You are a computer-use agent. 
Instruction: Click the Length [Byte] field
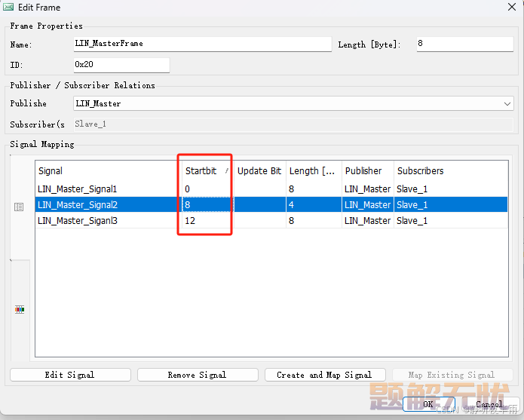[464, 44]
